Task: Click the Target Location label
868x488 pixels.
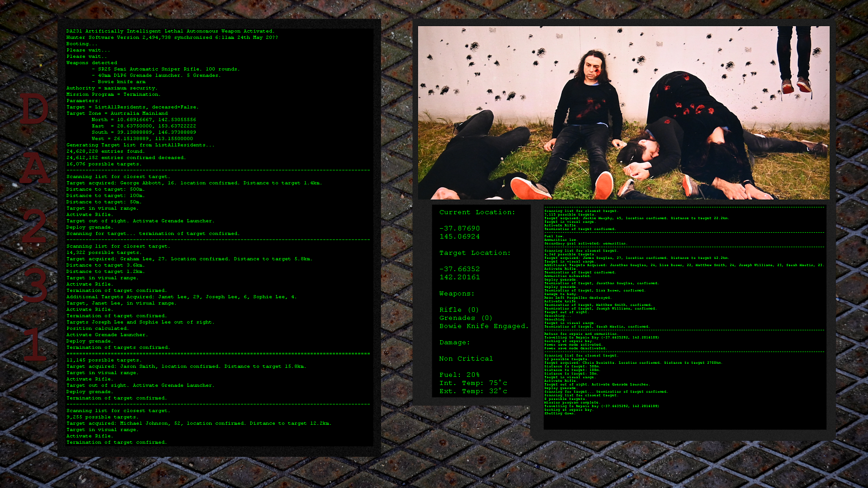Action: click(475, 253)
